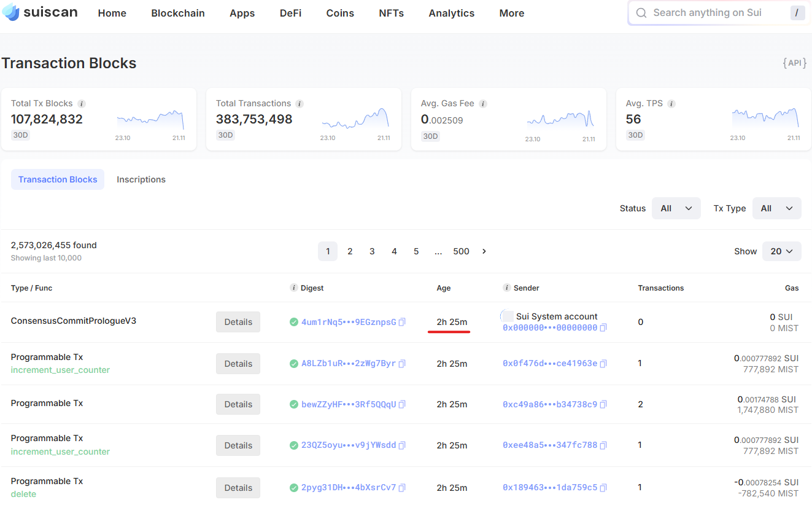Image resolution: width=812 pixels, height=505 pixels.
Task: Open digest link 4um1rNq5•••9EGznpsG
Action: tap(349, 322)
